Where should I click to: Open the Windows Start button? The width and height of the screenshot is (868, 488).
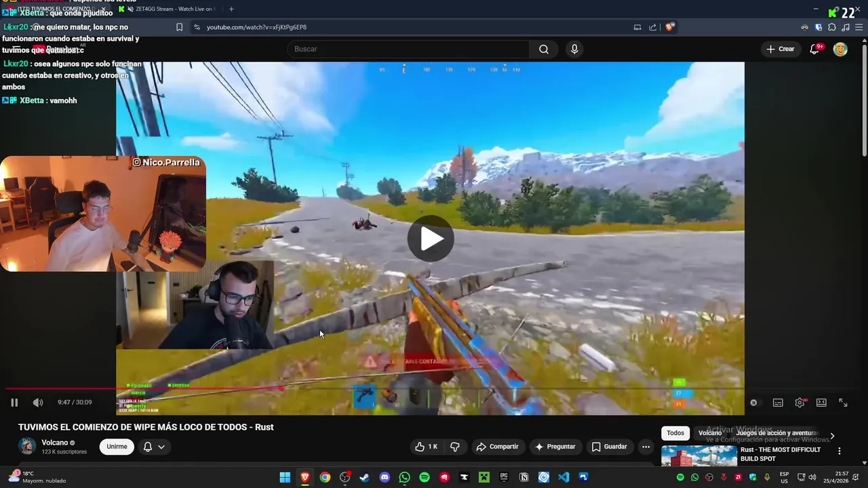(x=285, y=477)
